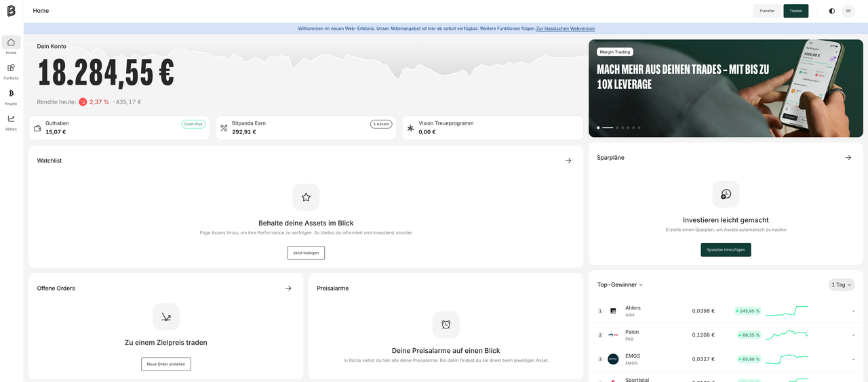This screenshot has width=868, height=382.
Task: Open Sparpläne via its arrow
Action: [848, 157]
